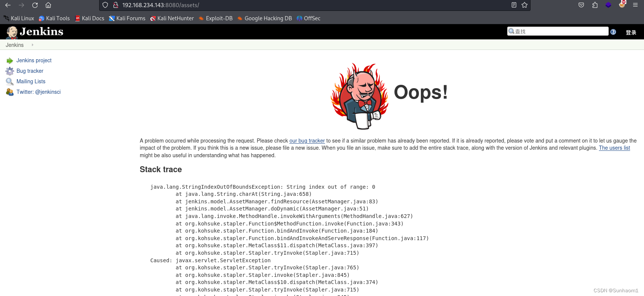Toggle reader view icon in address bar
This screenshot has width=644, height=296.
click(x=514, y=5)
